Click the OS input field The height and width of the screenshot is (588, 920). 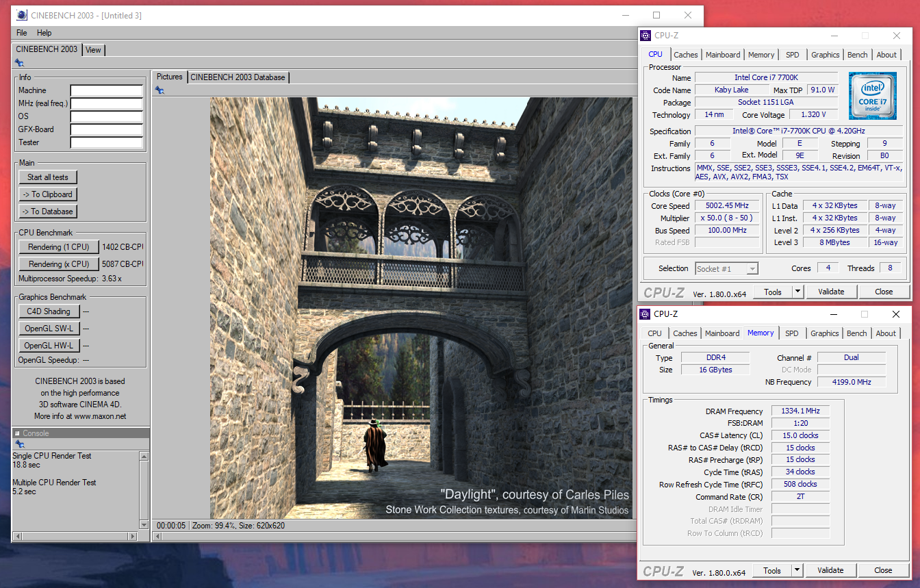106,116
